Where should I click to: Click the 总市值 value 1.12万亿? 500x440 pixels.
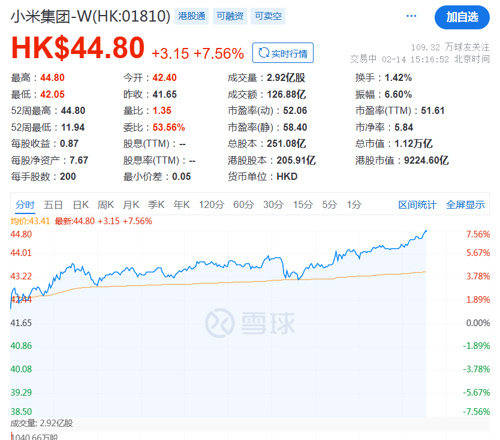point(413,144)
